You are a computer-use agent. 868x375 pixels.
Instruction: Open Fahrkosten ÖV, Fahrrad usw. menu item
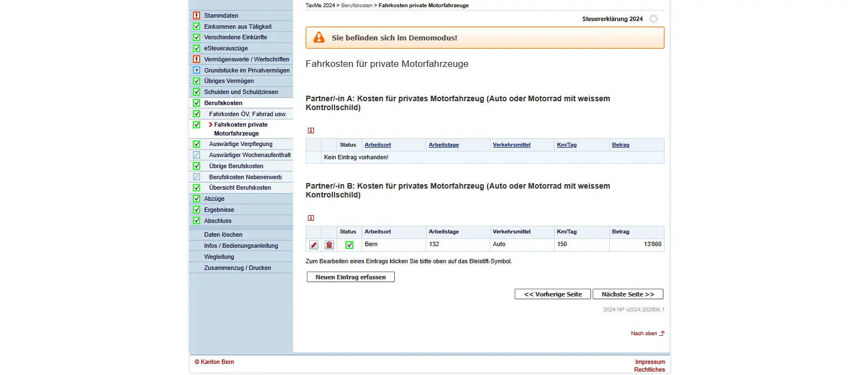[247, 114]
